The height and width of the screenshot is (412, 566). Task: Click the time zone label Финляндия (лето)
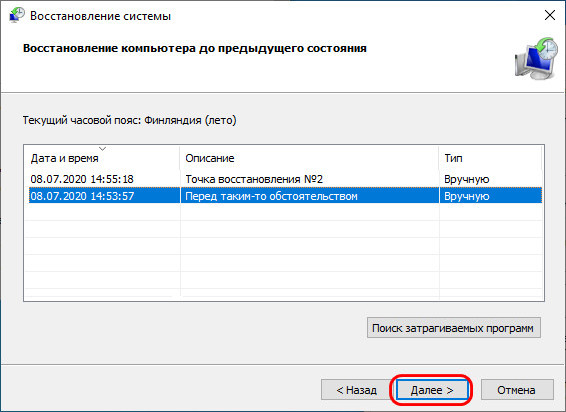tap(190, 120)
